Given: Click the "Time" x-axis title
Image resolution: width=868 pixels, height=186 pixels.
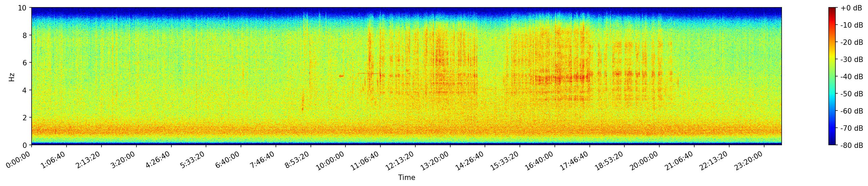Looking at the screenshot, I should 406,178.
